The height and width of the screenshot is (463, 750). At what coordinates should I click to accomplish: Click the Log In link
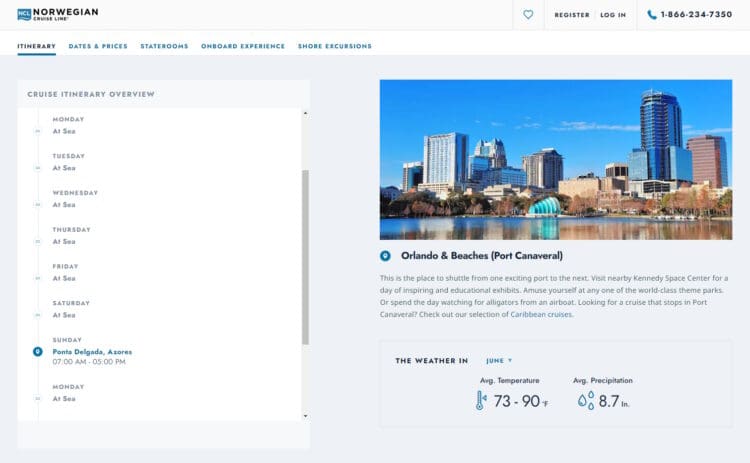613,15
